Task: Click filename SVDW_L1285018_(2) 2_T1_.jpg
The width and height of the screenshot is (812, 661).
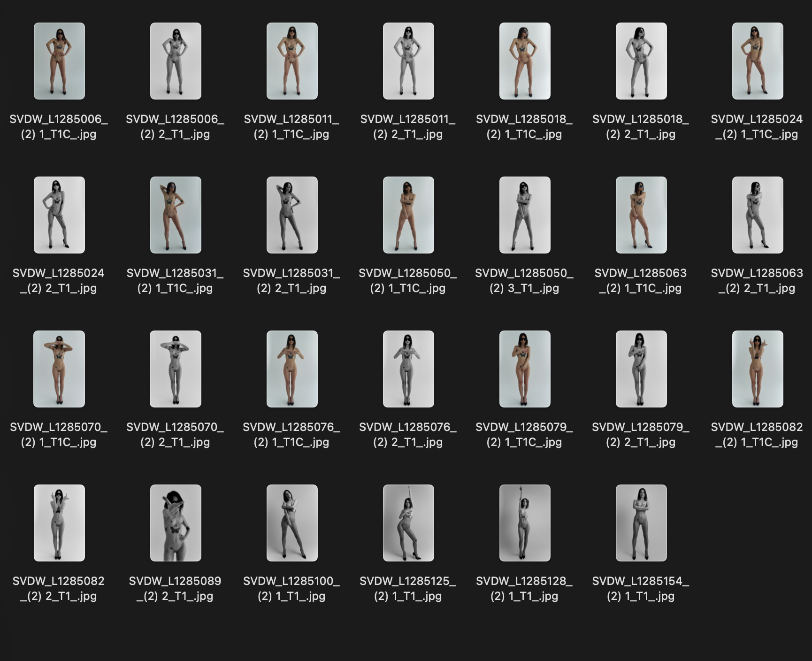Action: pyautogui.click(x=641, y=127)
